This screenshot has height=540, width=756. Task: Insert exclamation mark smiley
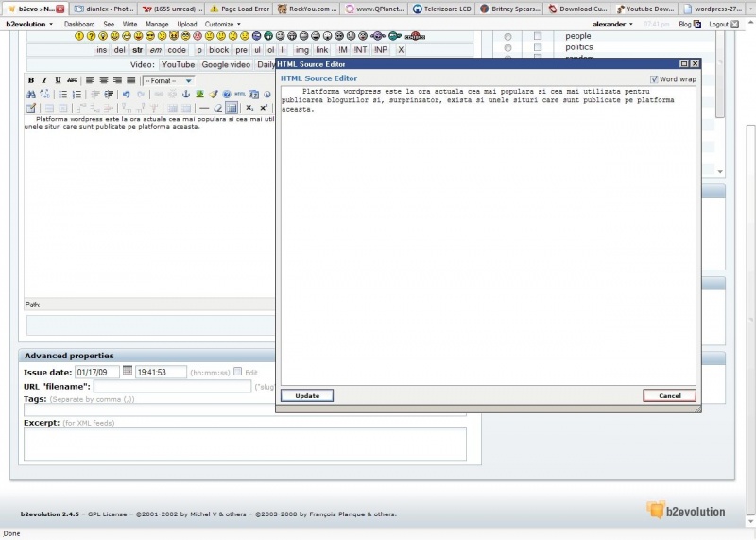(x=79, y=36)
